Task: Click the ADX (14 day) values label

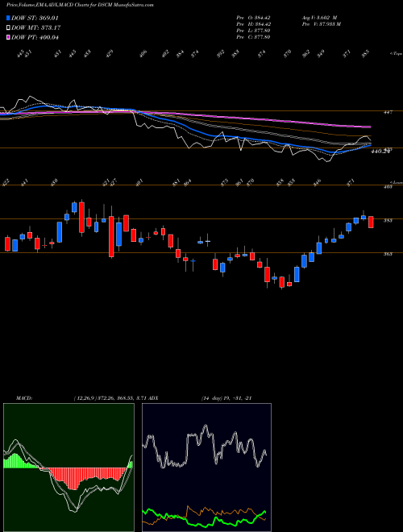Action: (x=226, y=398)
